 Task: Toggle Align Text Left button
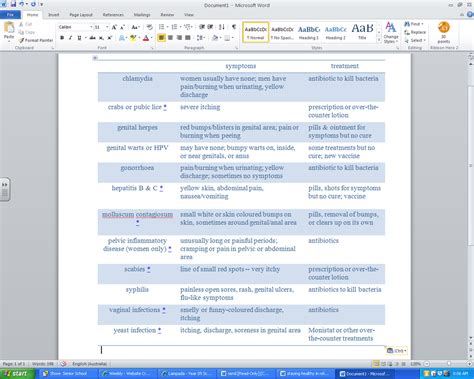point(161,38)
